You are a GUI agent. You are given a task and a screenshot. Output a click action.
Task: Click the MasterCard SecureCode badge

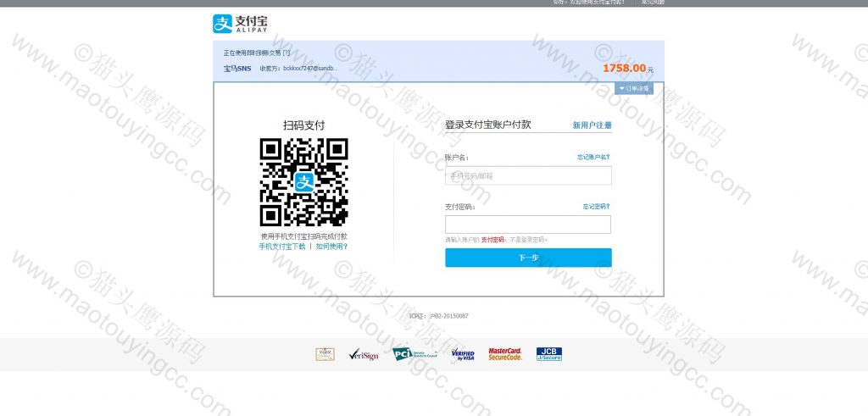(505, 354)
